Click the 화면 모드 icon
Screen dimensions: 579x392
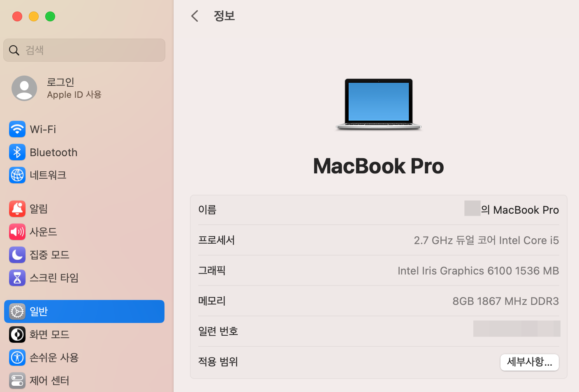coord(17,334)
